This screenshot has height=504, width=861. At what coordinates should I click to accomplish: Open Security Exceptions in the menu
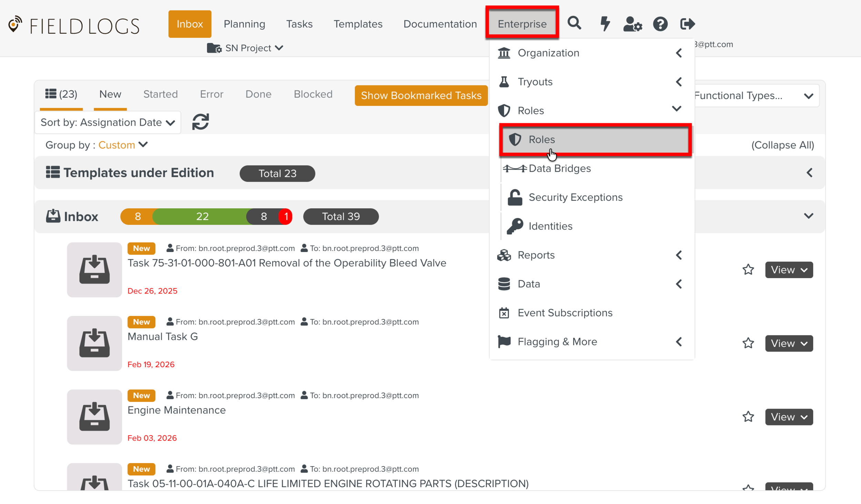(x=575, y=197)
